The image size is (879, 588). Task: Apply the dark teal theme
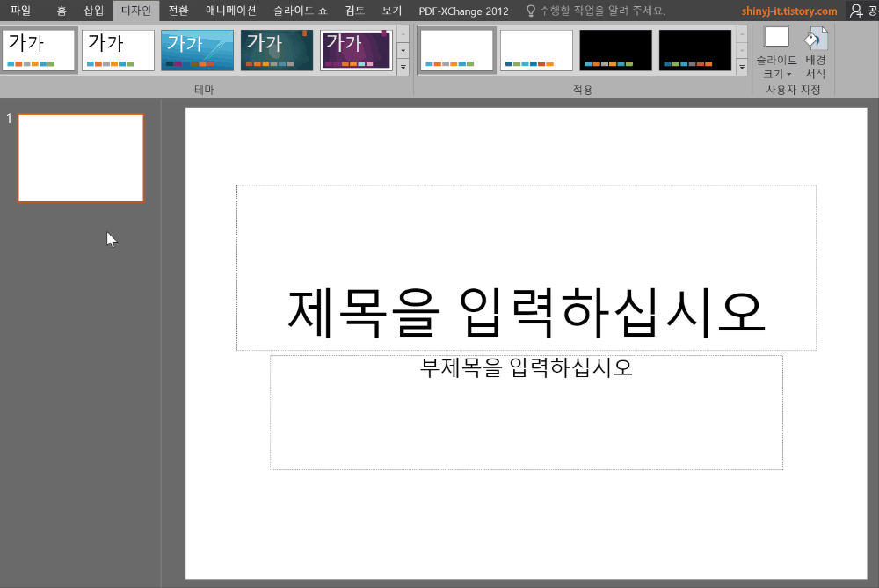tap(277, 50)
